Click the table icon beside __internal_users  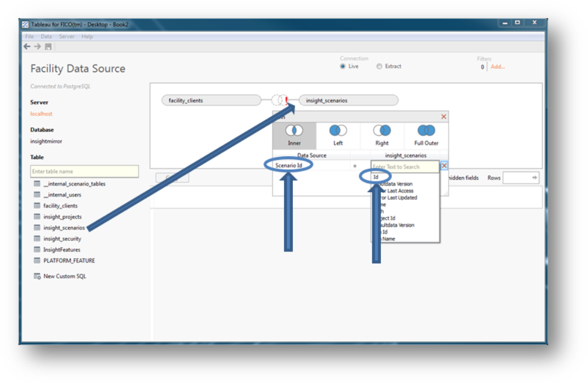(37, 194)
